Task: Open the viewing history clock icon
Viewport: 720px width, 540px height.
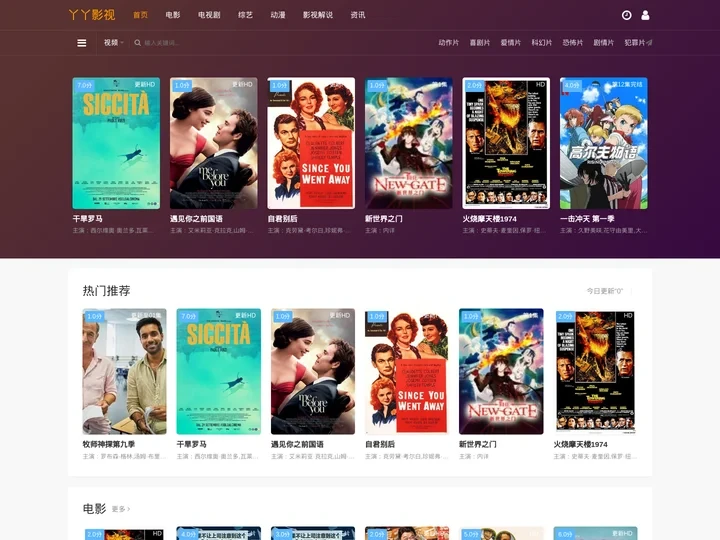Action: [x=626, y=15]
